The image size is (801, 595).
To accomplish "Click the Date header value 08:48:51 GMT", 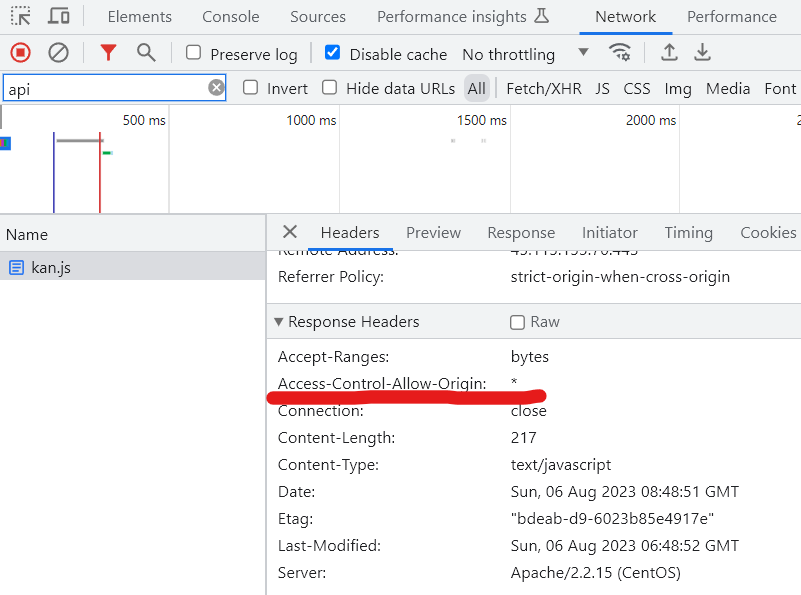I will (625, 492).
